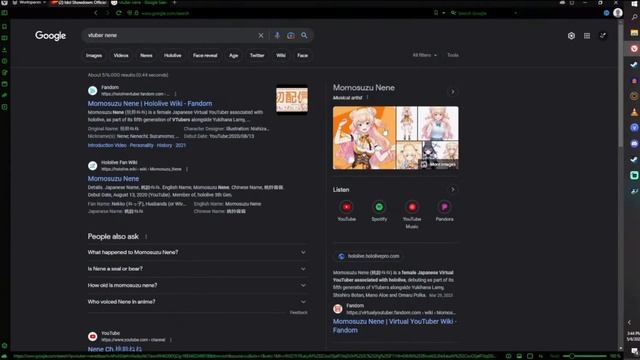This screenshot has height=360, width=640.
Task: Expand the Listen section arrow
Action: pos(452,190)
